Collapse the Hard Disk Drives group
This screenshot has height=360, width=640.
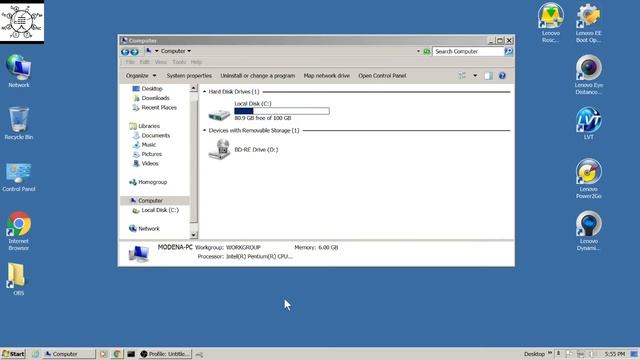[204, 92]
